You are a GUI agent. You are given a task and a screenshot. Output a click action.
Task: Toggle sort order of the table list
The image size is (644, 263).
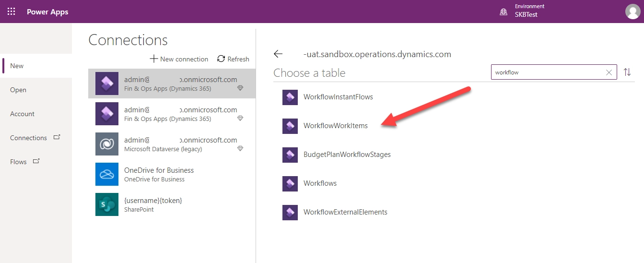(x=627, y=72)
